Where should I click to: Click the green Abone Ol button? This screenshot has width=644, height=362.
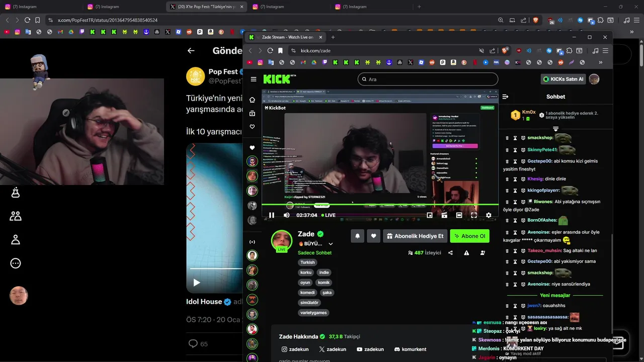(x=469, y=236)
